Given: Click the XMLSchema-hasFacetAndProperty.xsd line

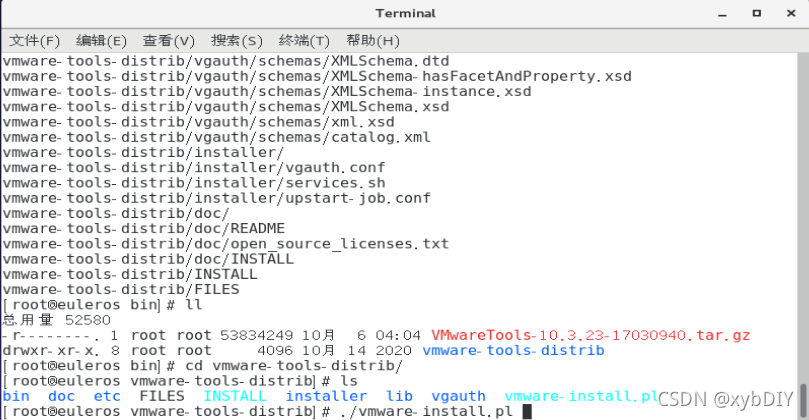Looking at the screenshot, I should [x=317, y=76].
